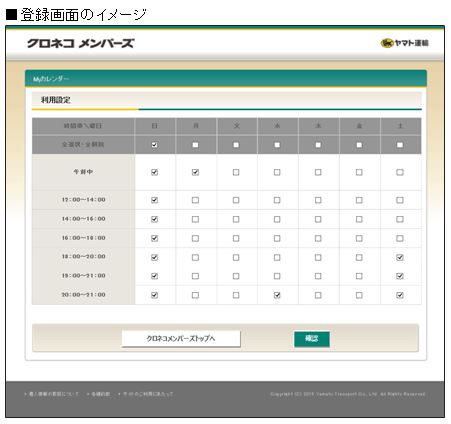
Task: Check select-all checkbox for 水 column
Action: click(x=277, y=145)
